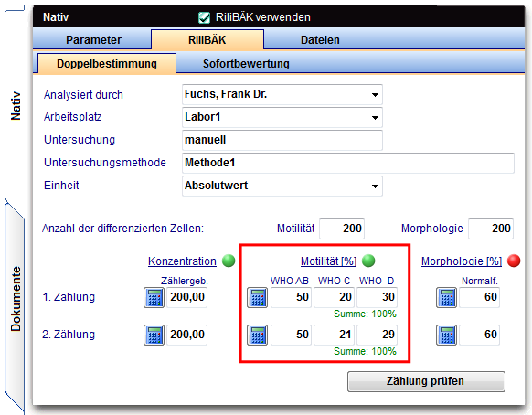Open calculator for 2. Zählung Konzentration

pos(154,335)
